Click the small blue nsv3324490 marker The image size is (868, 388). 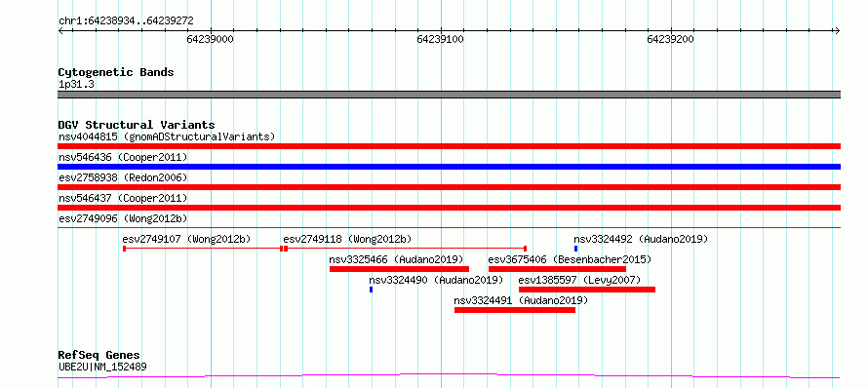tap(371, 290)
